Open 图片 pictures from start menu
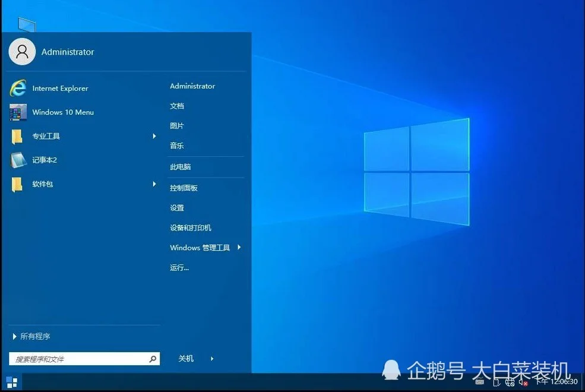Image resolution: width=585 pixels, height=392 pixels. [x=177, y=126]
